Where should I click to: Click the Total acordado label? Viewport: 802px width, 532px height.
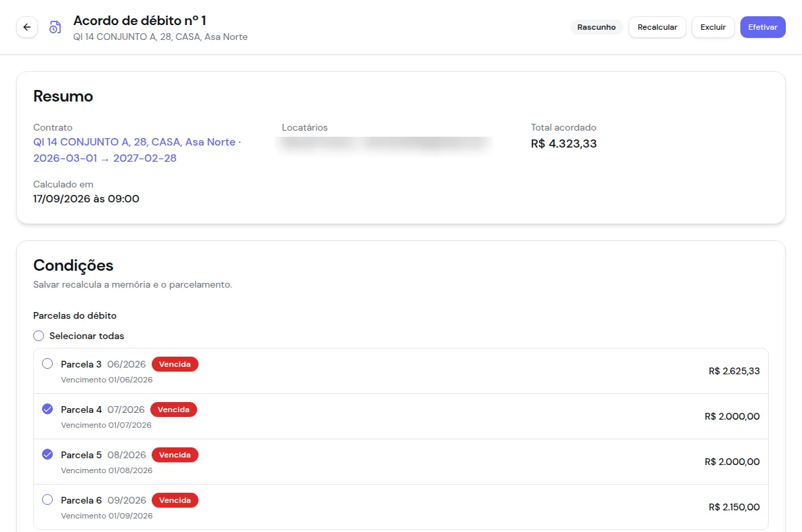[564, 127]
